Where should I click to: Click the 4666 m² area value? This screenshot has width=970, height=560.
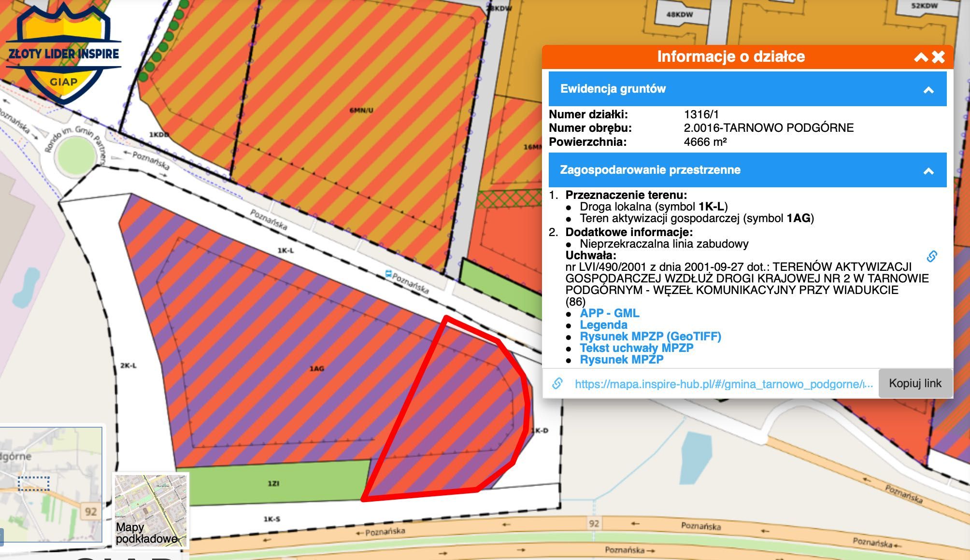click(x=705, y=142)
